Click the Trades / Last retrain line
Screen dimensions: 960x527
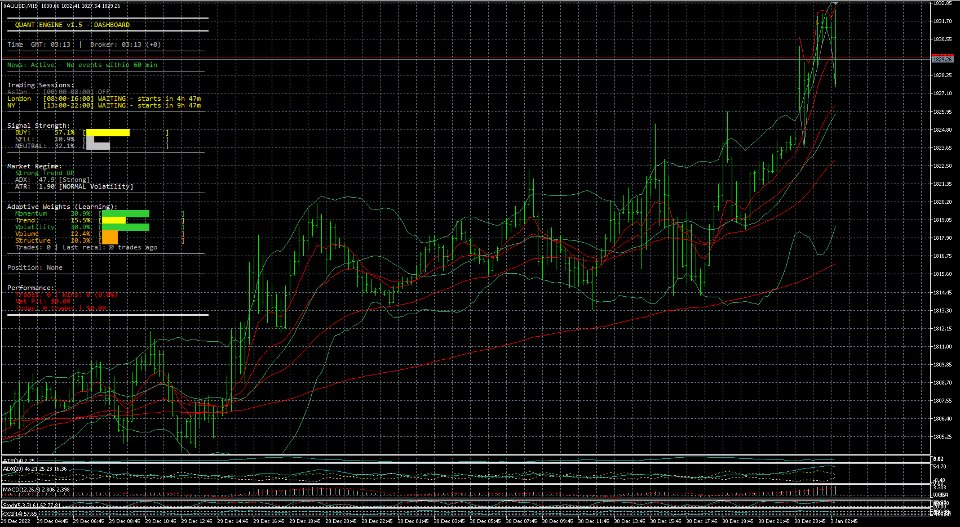pos(86,248)
